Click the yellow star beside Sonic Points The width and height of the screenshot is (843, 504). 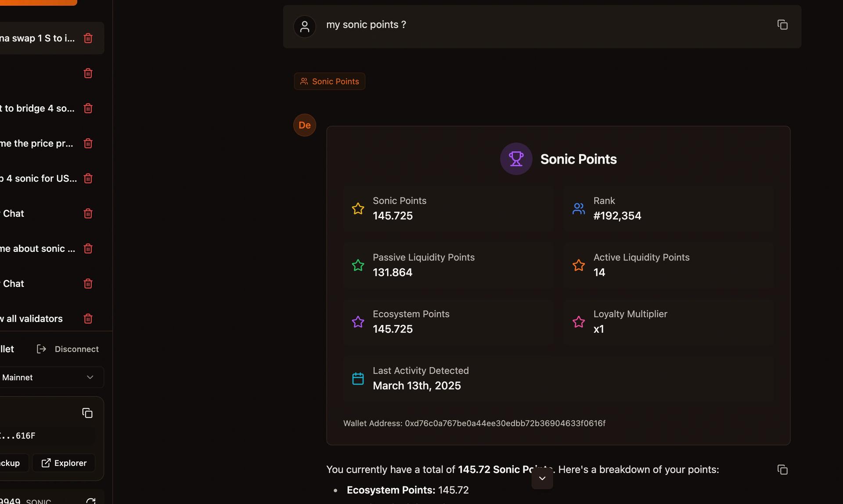tap(358, 208)
